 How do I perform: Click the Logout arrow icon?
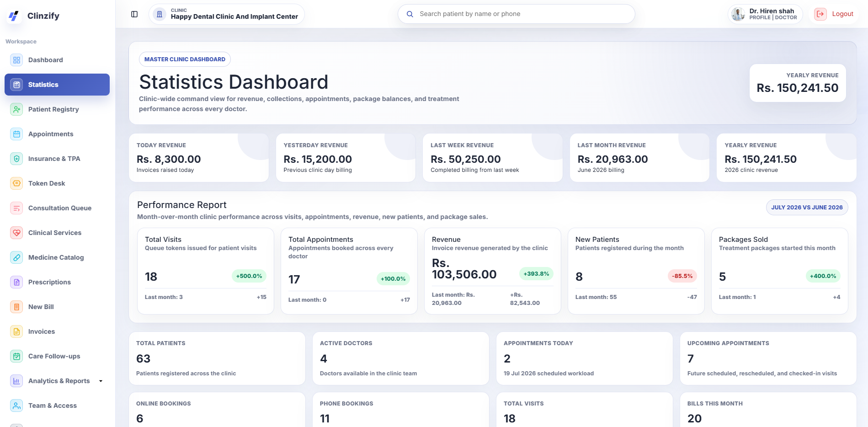pyautogui.click(x=820, y=14)
